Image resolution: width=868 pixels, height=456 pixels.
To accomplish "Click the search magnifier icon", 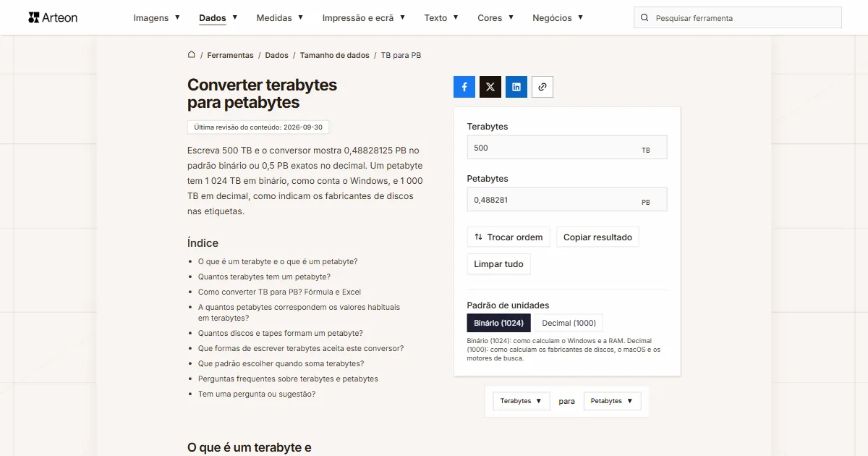I will 645,18.
